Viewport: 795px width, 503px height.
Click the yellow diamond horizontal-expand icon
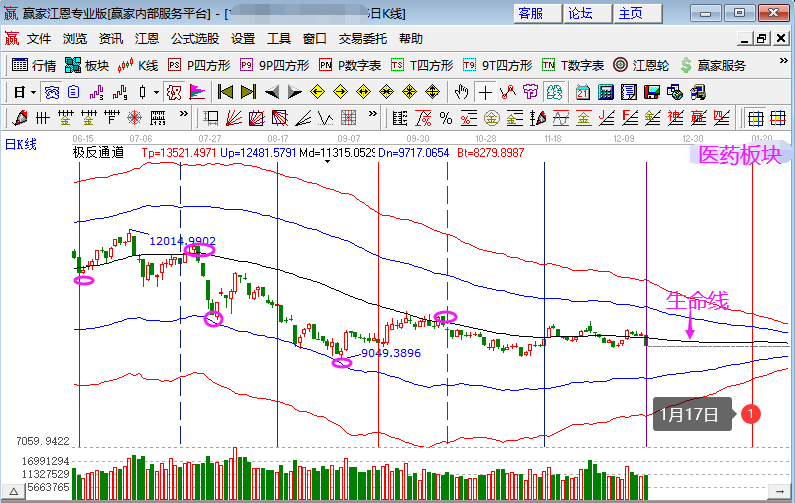[x=364, y=92]
